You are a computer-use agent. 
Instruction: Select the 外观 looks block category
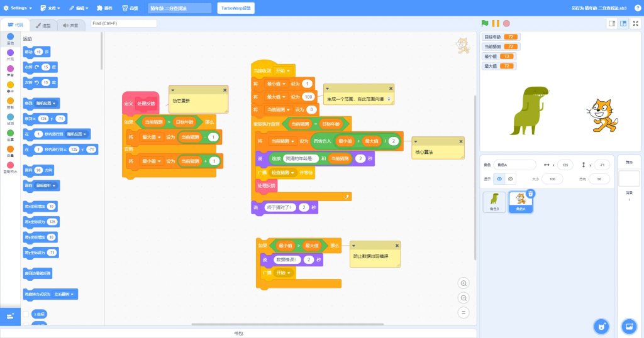pyautogui.click(x=10, y=55)
